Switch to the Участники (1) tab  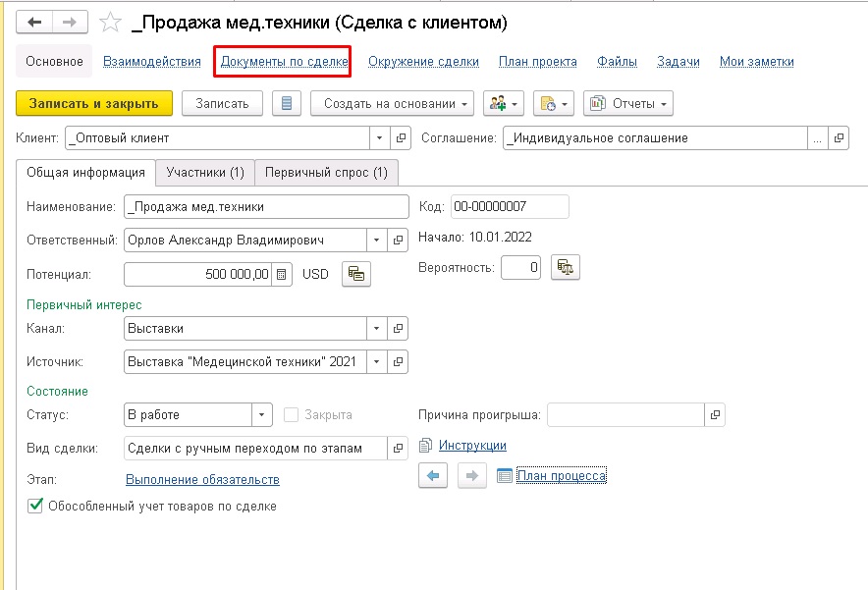204,173
